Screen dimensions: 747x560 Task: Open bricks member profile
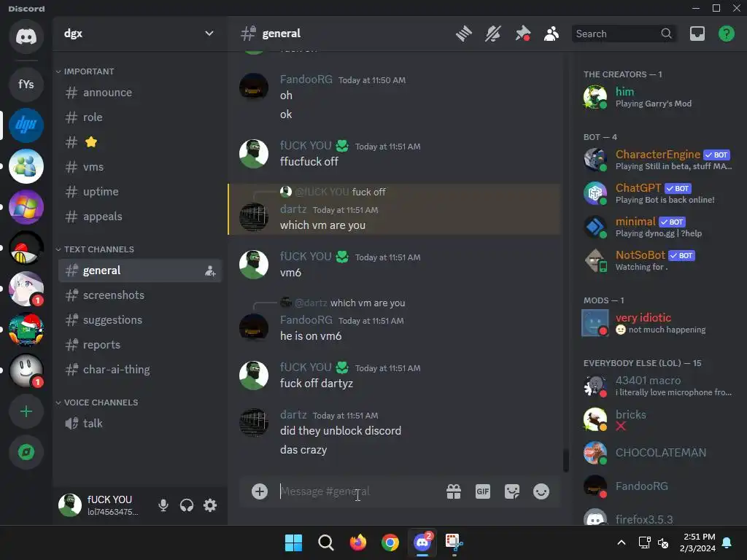coord(659,419)
